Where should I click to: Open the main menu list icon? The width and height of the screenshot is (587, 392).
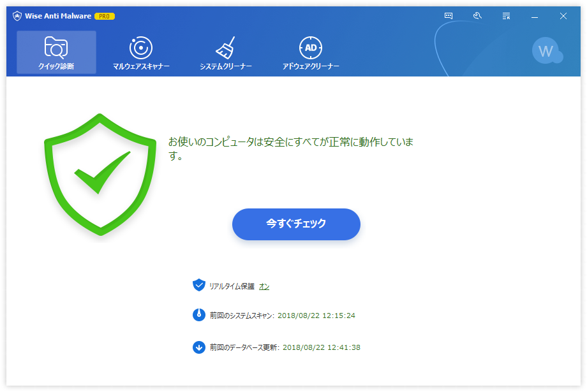(506, 16)
